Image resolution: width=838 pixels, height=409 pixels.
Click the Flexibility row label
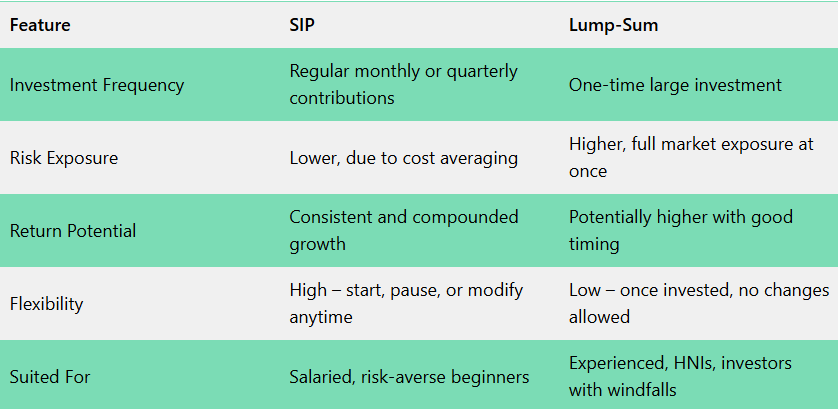pyautogui.click(x=47, y=304)
